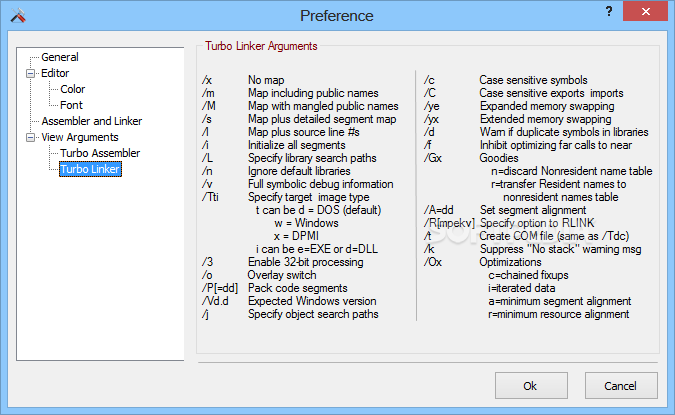Click the Turbo Linker Arguments group title
The width and height of the screenshot is (675, 415).
point(261,46)
